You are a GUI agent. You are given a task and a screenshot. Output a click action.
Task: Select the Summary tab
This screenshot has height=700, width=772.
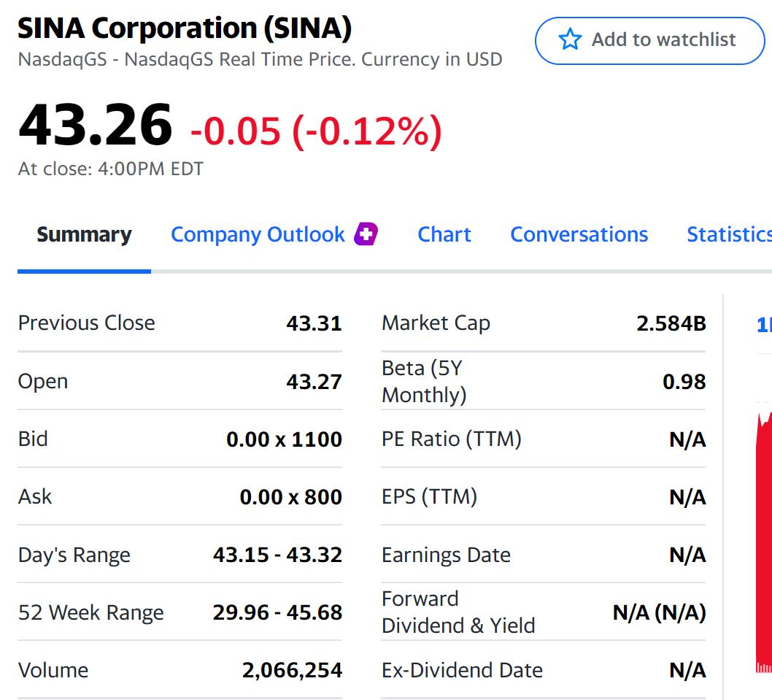84,234
